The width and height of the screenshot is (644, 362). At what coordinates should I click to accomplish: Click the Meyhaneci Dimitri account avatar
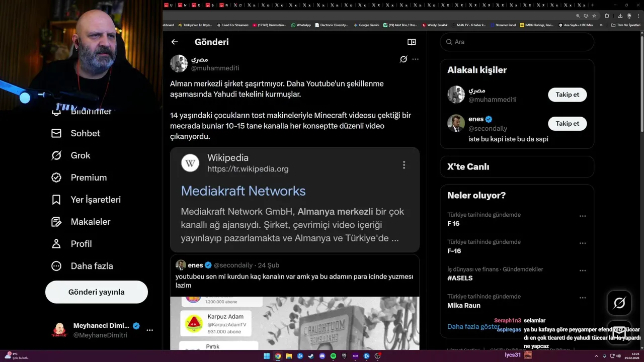pyautogui.click(x=59, y=330)
